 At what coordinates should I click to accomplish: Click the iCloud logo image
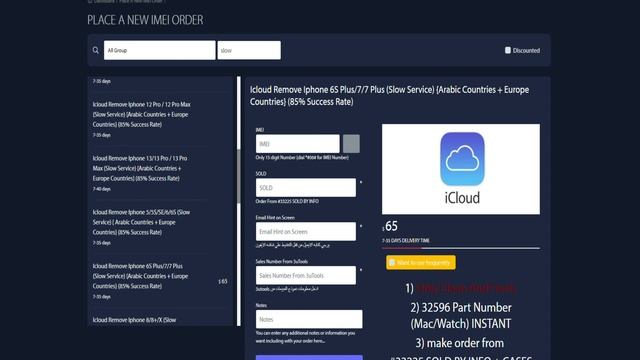pyautogui.click(x=461, y=169)
